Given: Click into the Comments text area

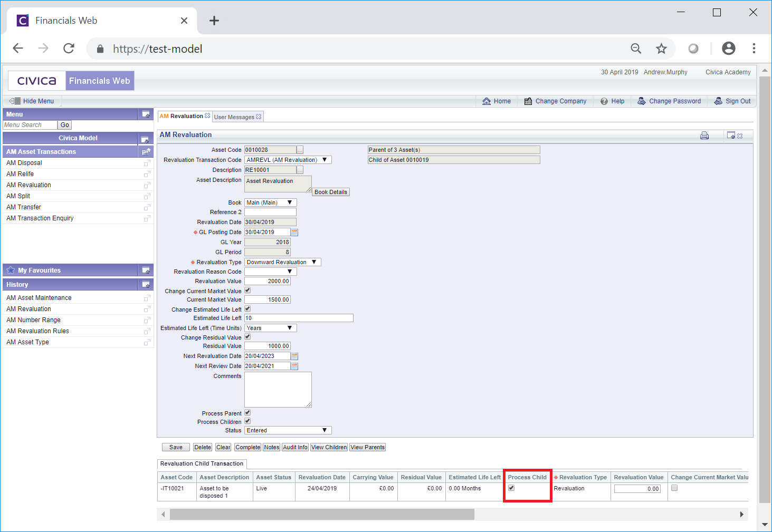Looking at the screenshot, I should pyautogui.click(x=278, y=390).
